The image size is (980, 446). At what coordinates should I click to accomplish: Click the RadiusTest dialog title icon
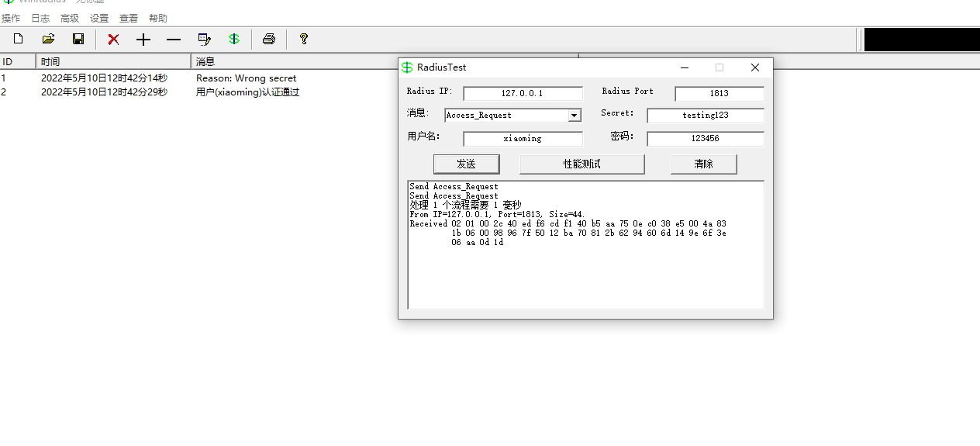pos(407,67)
